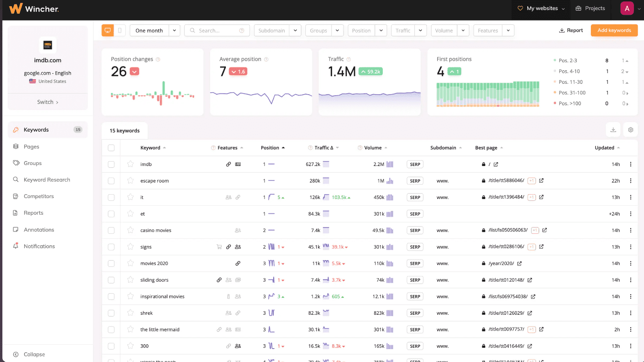Check the inspirational movies row checkbox
The height and width of the screenshot is (362, 644).
pos(111,296)
